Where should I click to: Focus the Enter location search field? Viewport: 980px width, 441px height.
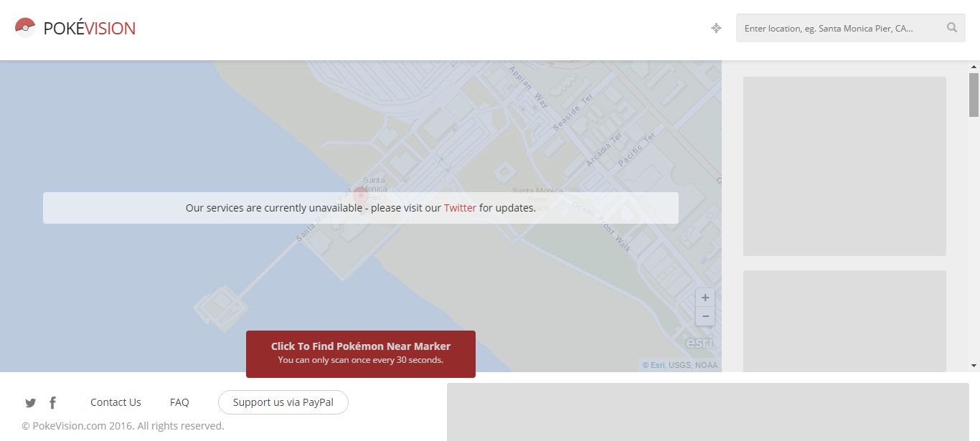click(839, 29)
